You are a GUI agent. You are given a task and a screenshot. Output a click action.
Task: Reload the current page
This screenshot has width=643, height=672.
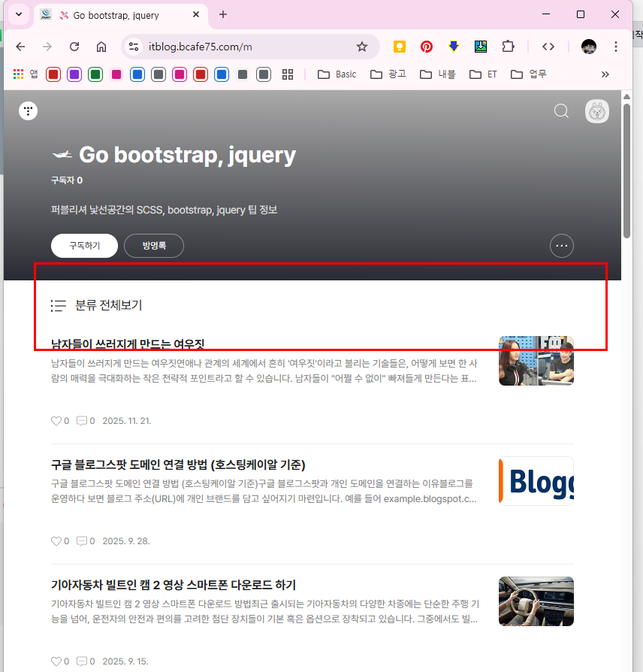74,47
